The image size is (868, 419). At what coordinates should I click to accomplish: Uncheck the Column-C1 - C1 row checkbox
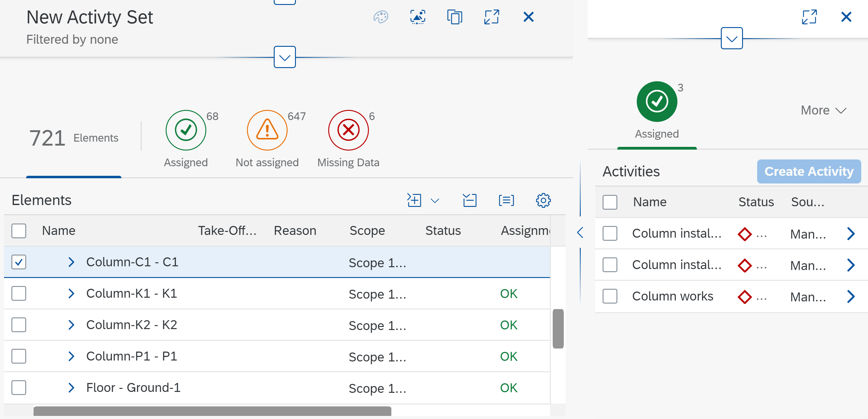click(x=19, y=262)
